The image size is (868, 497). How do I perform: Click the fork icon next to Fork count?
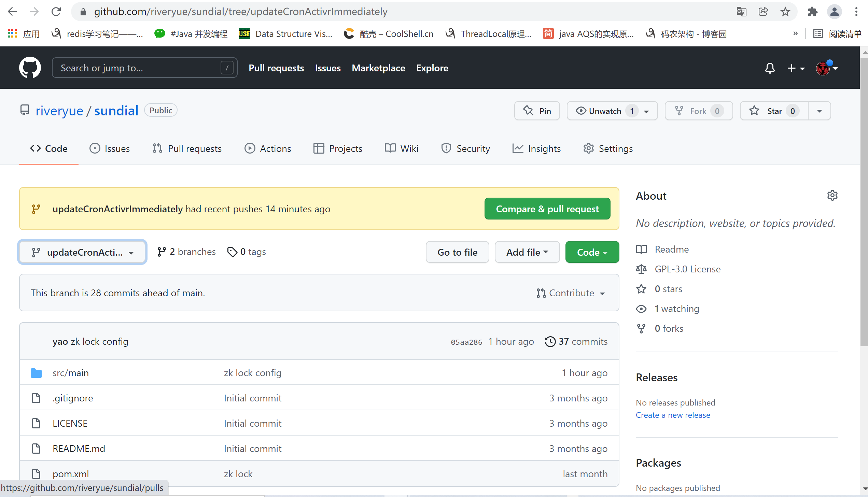(x=680, y=111)
